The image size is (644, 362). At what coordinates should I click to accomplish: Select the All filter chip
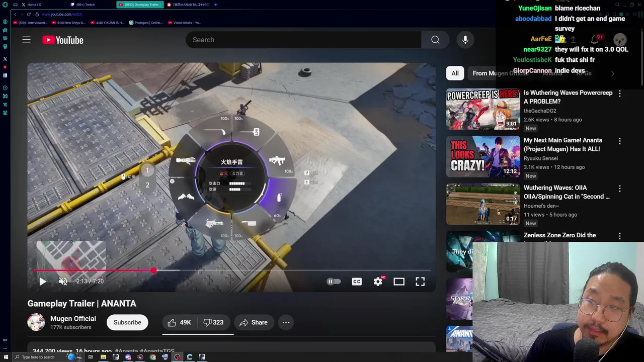(455, 73)
